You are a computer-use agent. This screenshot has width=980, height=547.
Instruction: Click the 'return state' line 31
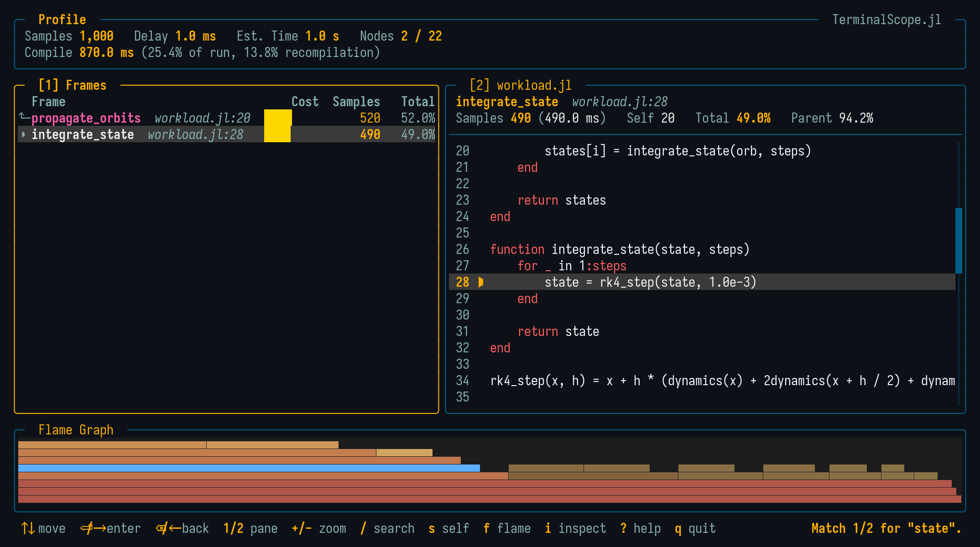point(558,331)
